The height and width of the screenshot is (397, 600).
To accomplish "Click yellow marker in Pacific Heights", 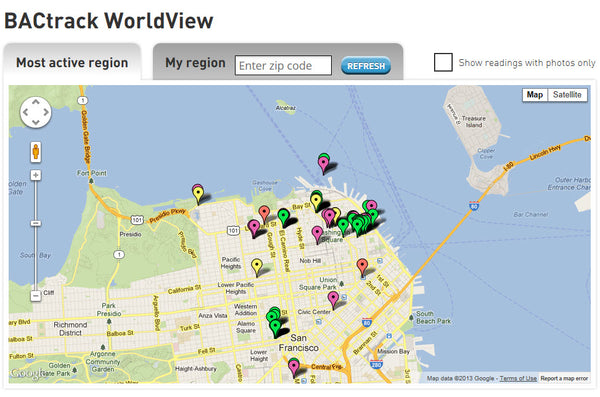I will point(257,267).
